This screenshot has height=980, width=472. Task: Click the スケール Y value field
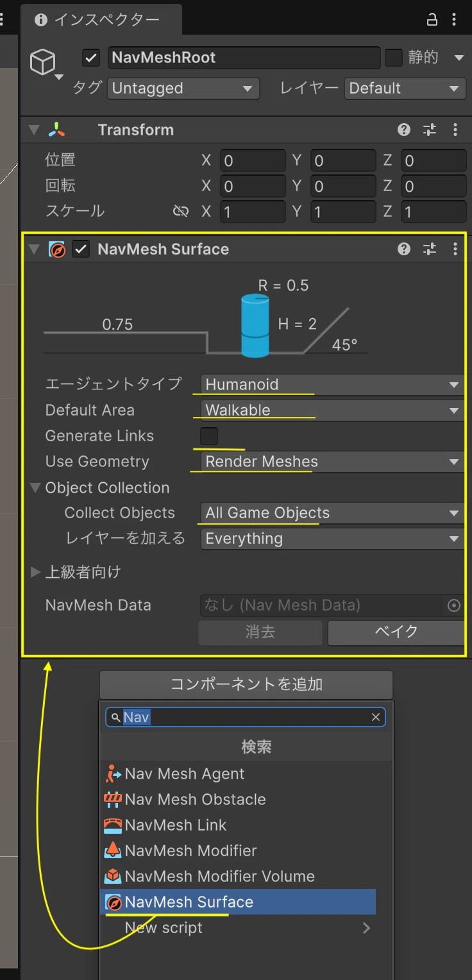(x=343, y=212)
